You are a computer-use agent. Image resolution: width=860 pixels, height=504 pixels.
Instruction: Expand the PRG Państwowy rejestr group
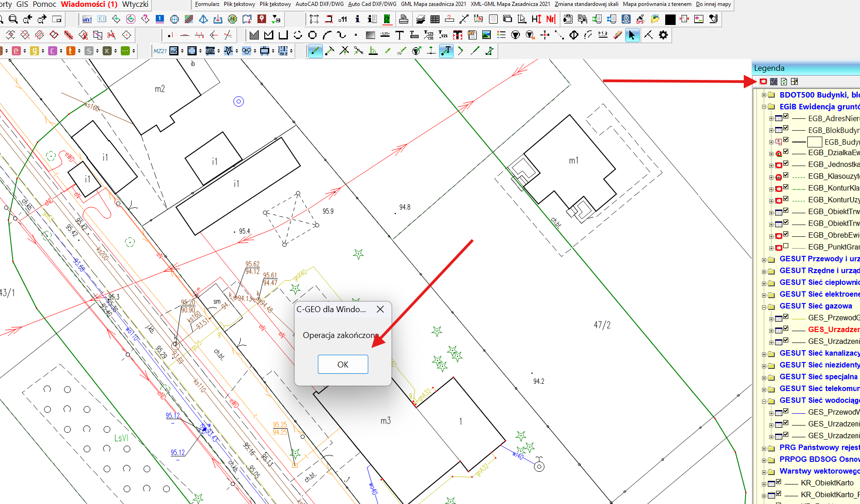pos(764,449)
